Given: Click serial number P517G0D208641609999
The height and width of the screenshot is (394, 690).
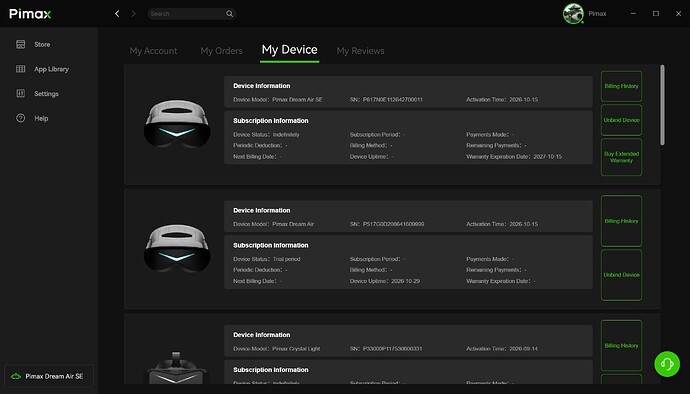Looking at the screenshot, I should [393, 225].
